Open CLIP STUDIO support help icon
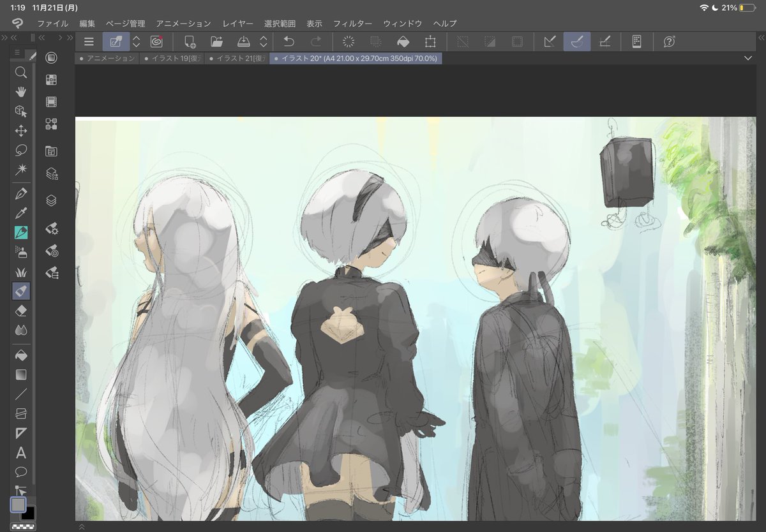766x532 pixels. 669,41
